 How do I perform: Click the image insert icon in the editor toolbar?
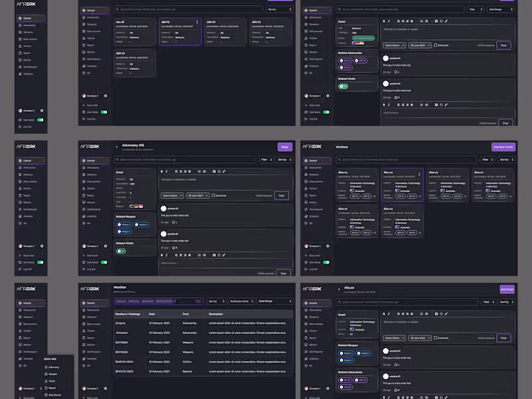214,172
